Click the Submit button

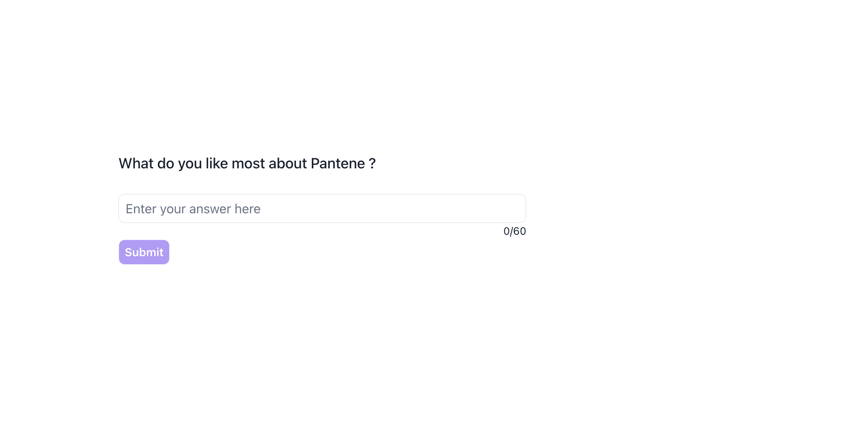point(144,252)
